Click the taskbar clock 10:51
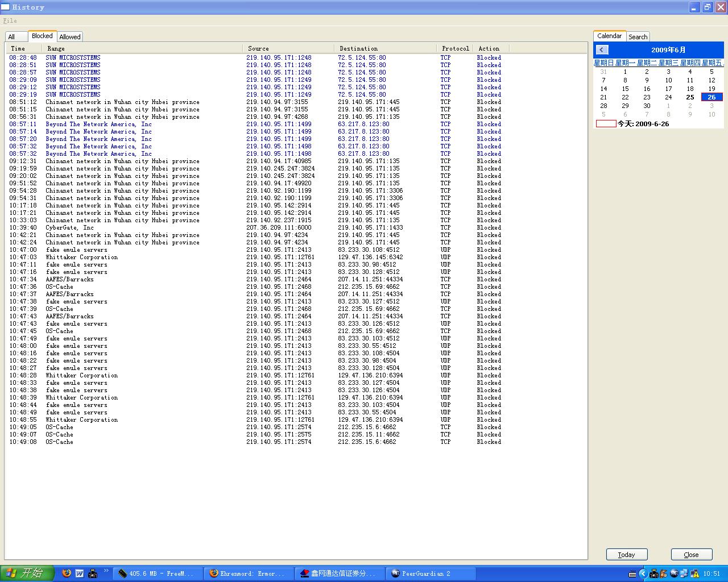 point(712,574)
